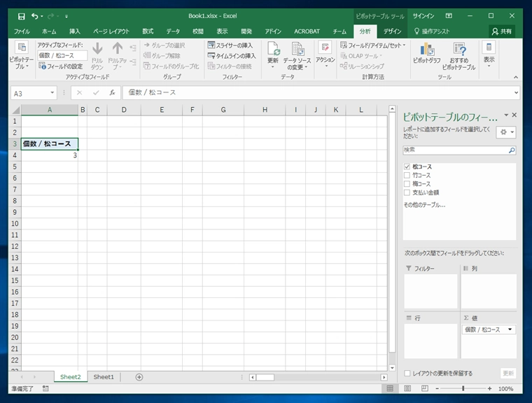This screenshot has height=403, width=532.
Task: Click zoom out minus button
Action: (437, 388)
